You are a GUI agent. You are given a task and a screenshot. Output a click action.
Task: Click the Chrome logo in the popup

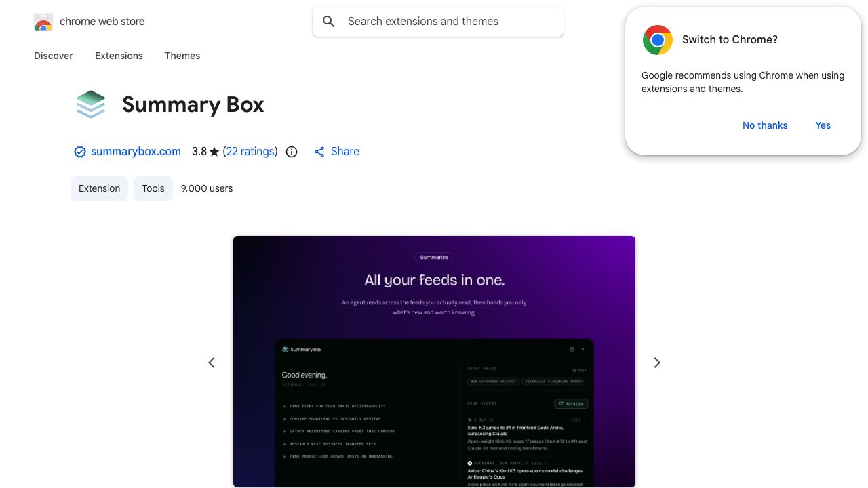coord(658,40)
